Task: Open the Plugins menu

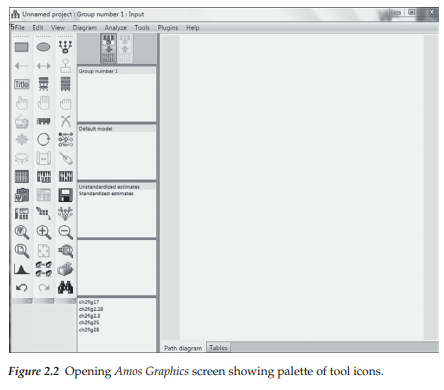Action: [x=168, y=28]
